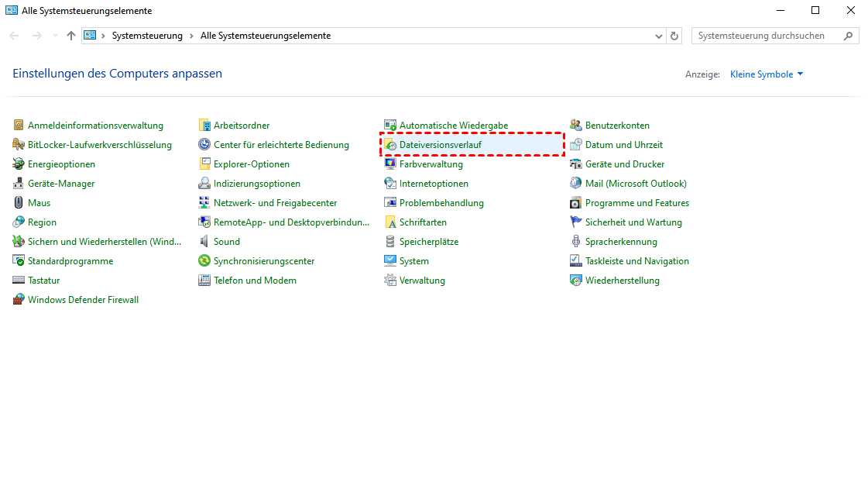Click the Systemsteuerung breadcrumb in address bar
The height and width of the screenshot is (489, 868).
147,36
